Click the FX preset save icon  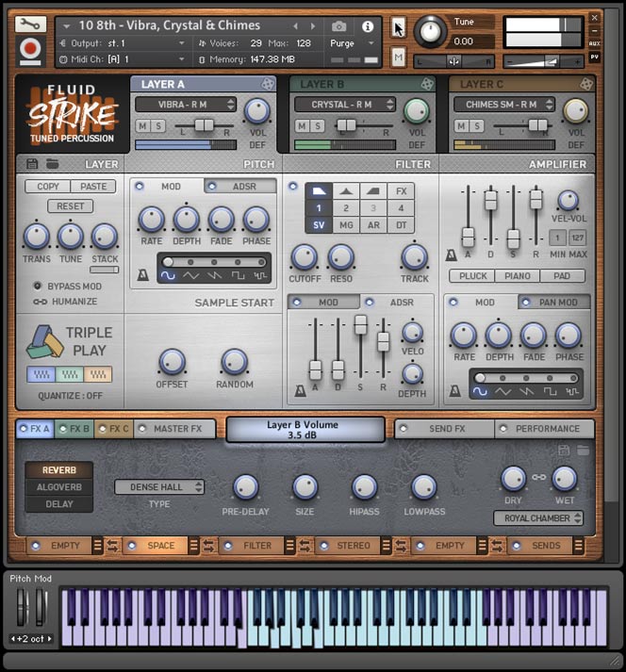564,450
